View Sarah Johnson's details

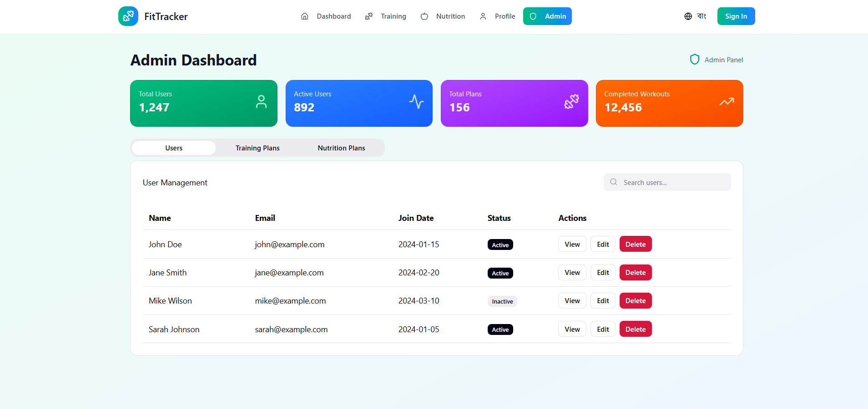pos(572,329)
